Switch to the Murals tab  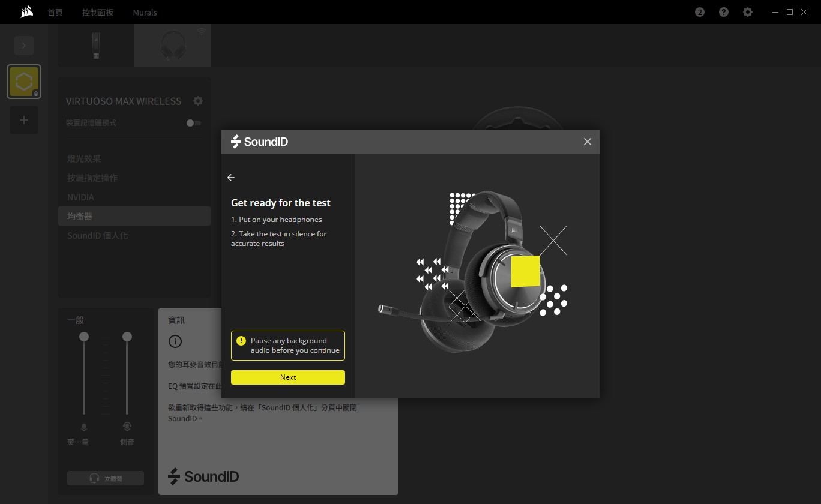(x=145, y=12)
